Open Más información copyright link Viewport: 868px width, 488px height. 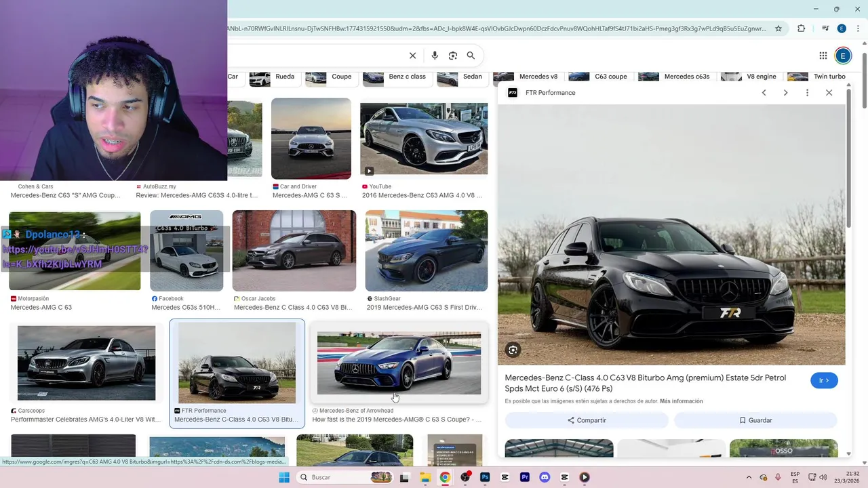[681, 401]
